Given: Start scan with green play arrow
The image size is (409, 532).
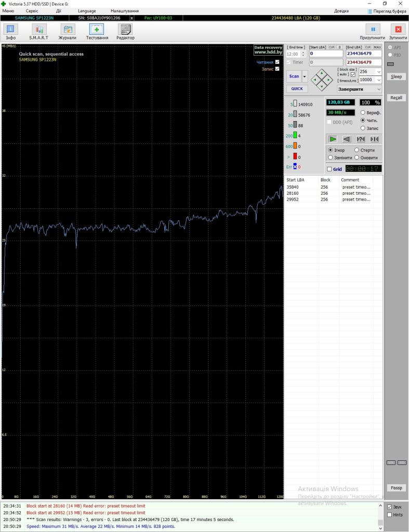Looking at the screenshot, I should click(x=333, y=139).
